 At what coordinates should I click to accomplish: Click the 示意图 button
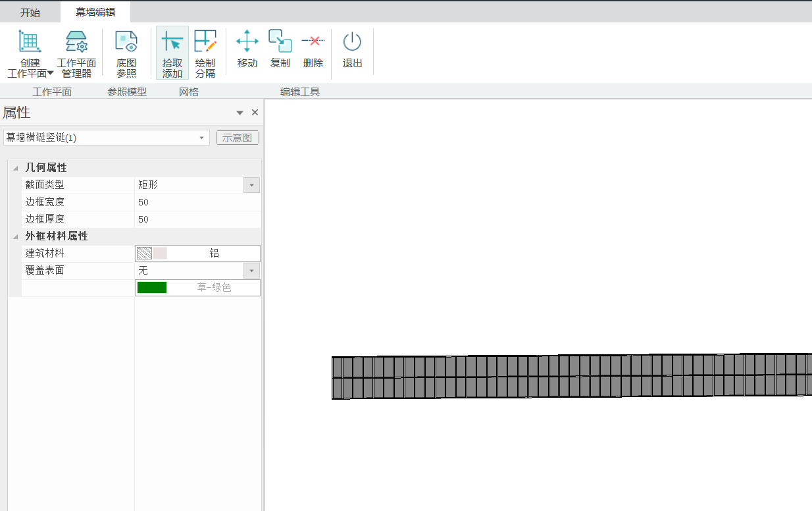coord(238,138)
